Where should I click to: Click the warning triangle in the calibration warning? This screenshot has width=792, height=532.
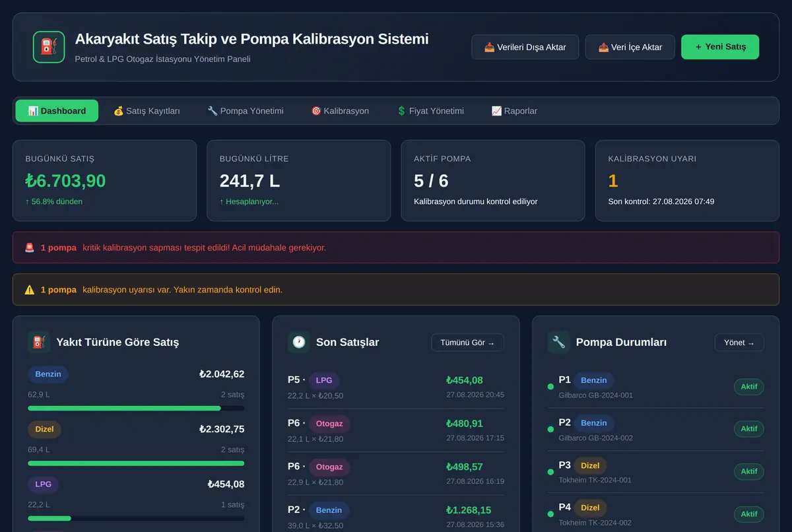[x=30, y=290]
